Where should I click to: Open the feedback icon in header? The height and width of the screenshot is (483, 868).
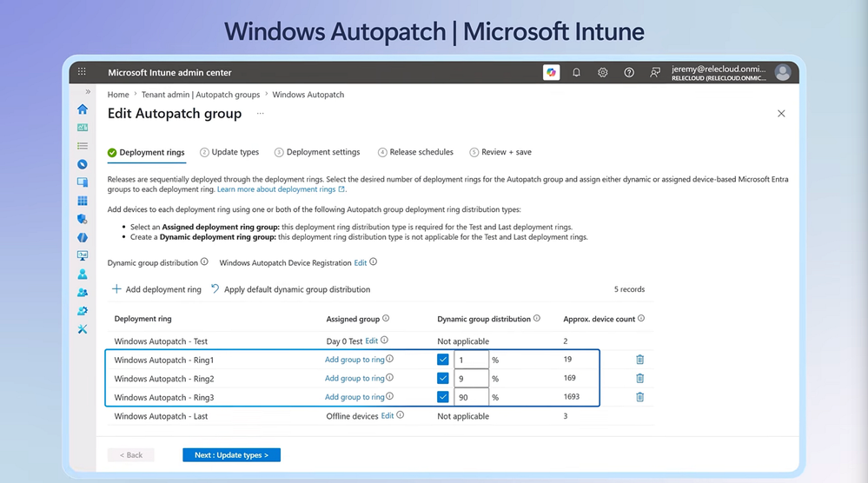click(655, 72)
